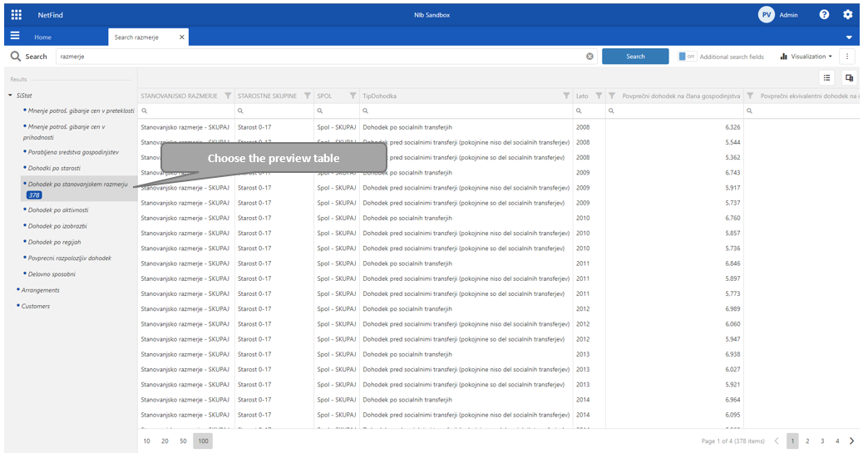
Task: Click the filter icon on TipDohodka column
Action: (x=567, y=96)
